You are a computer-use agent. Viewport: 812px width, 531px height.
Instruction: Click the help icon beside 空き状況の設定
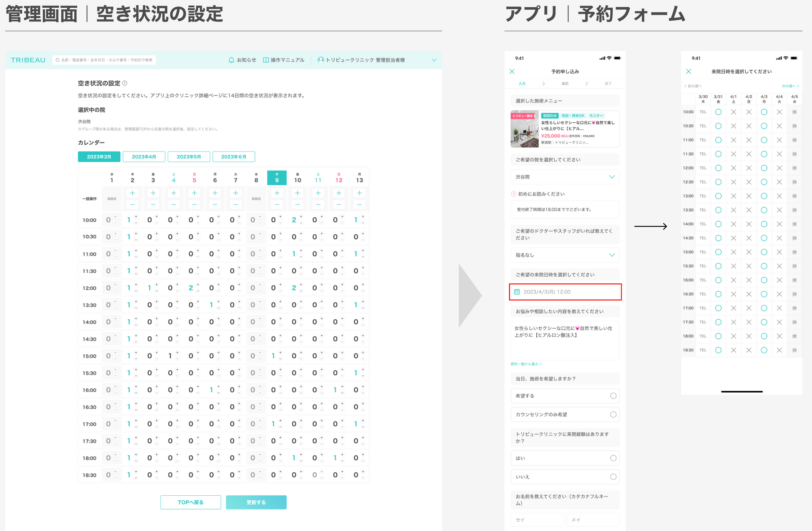pyautogui.click(x=125, y=83)
